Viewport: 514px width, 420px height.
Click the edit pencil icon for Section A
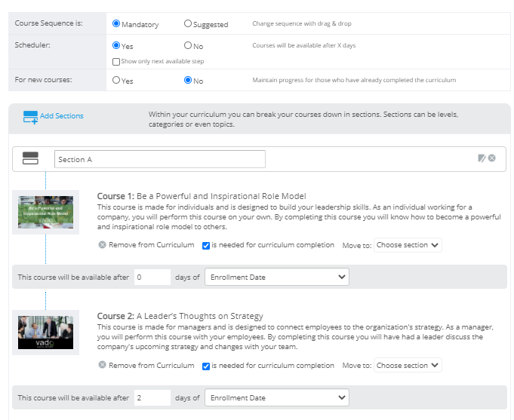click(x=482, y=158)
